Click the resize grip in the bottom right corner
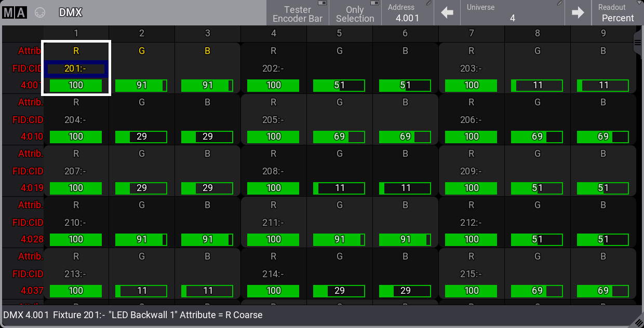Image resolution: width=644 pixels, height=328 pixels. tap(639, 323)
